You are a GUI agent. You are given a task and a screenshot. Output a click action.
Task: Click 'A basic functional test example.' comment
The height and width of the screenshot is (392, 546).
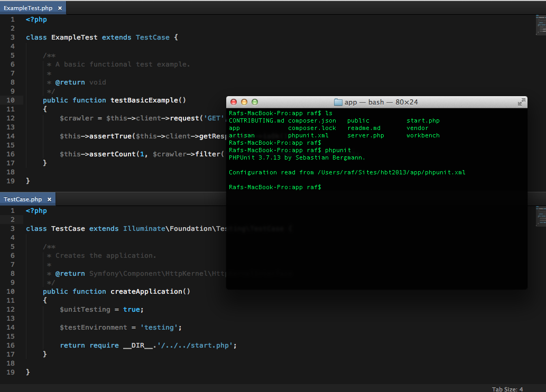[123, 64]
